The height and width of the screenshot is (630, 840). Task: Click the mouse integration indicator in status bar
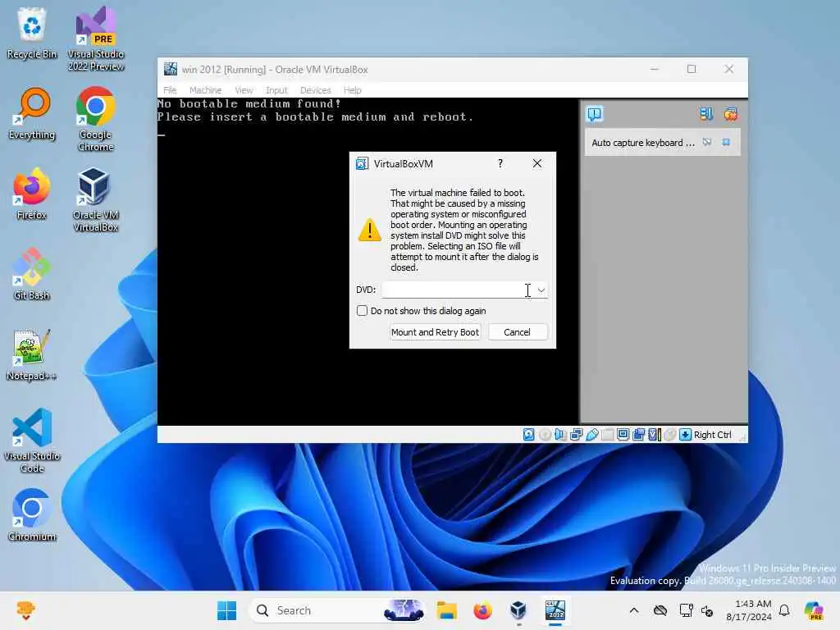pyautogui.click(x=669, y=435)
